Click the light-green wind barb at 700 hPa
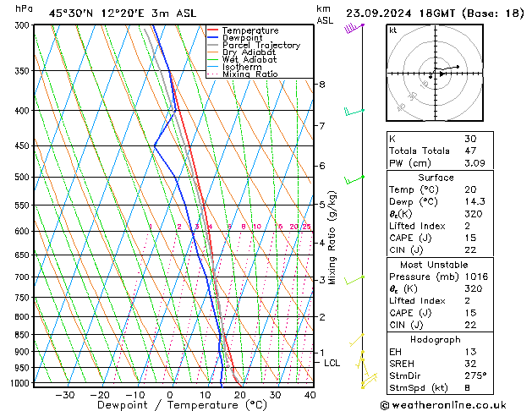 (354, 280)
